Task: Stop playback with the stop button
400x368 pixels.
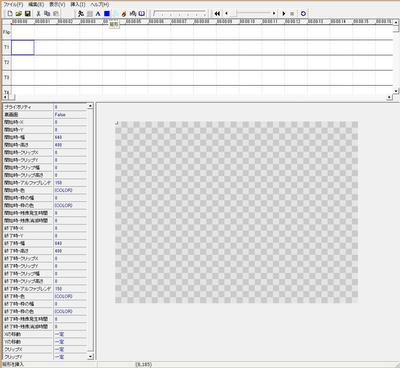Action: (x=292, y=14)
